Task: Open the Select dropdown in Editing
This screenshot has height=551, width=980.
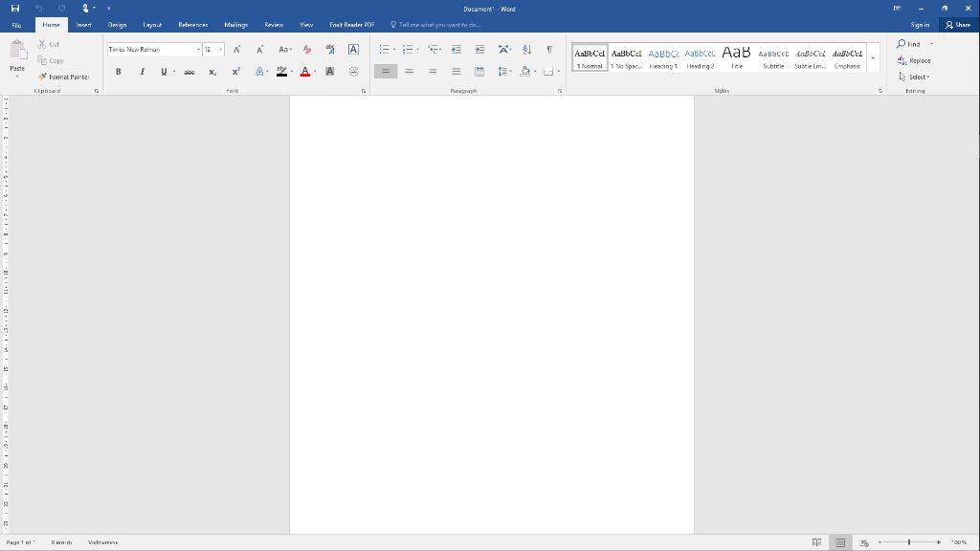Action: 914,77
